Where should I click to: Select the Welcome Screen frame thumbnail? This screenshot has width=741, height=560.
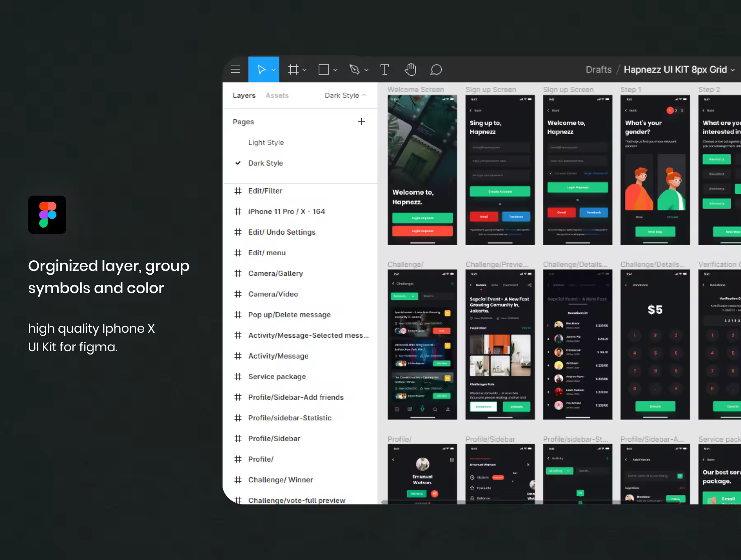(422, 170)
